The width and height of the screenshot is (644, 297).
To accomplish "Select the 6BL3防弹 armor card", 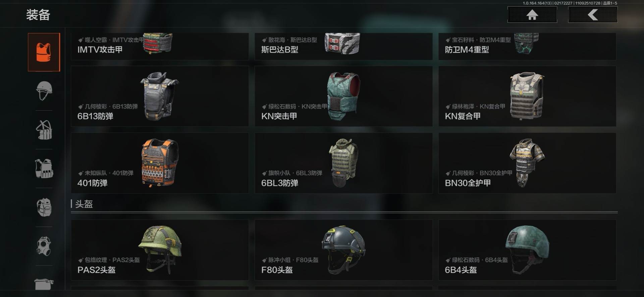I will coord(343,163).
